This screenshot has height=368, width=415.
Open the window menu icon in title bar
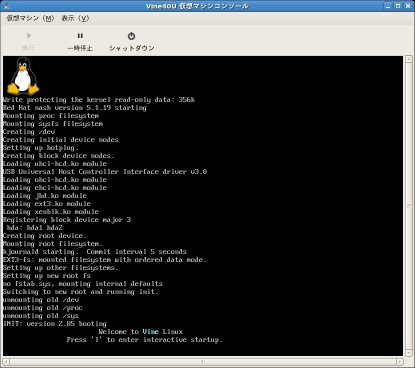[x=7, y=6]
